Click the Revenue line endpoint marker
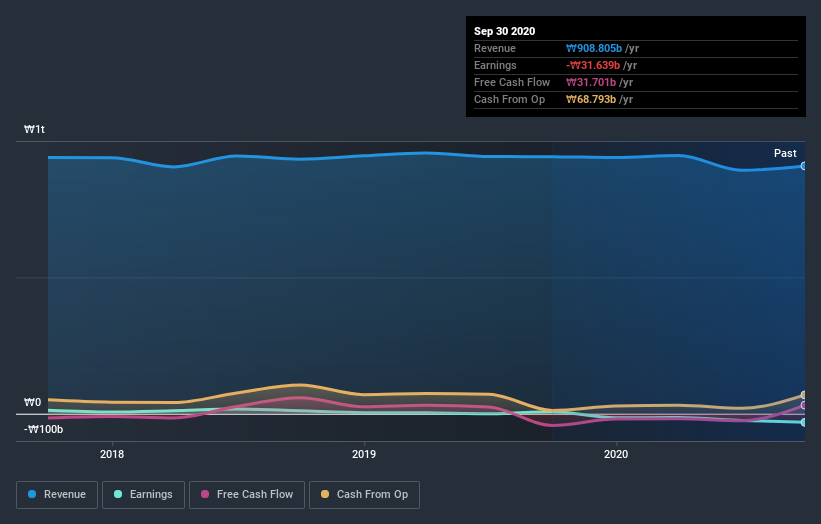This screenshot has height=524, width=821. 804,166
